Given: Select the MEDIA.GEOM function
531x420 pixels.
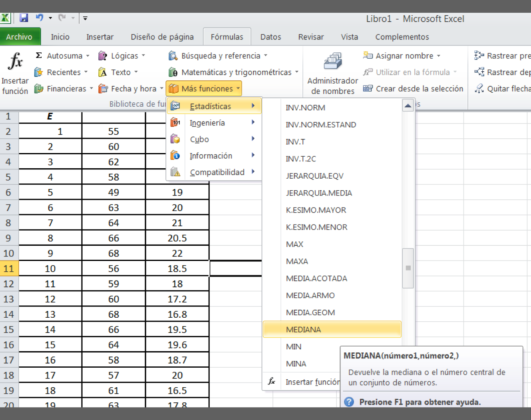Looking at the screenshot, I should (332, 313).
